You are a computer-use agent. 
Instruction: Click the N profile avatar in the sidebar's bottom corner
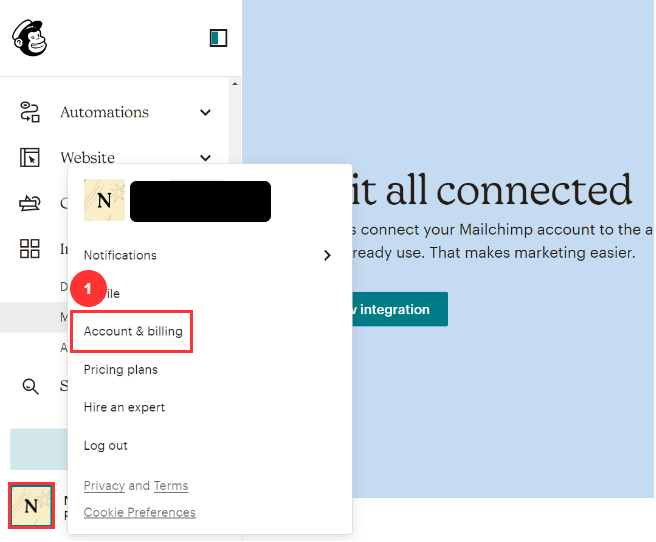pos(31,506)
